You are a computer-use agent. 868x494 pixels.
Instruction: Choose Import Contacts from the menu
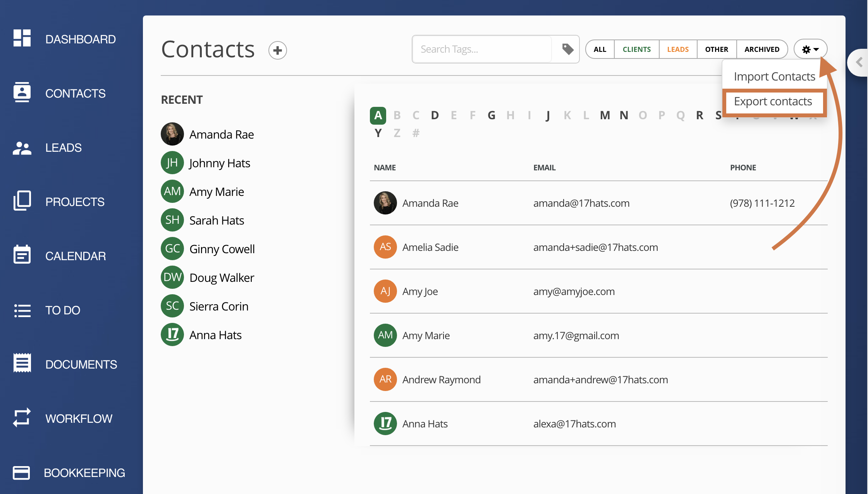774,76
